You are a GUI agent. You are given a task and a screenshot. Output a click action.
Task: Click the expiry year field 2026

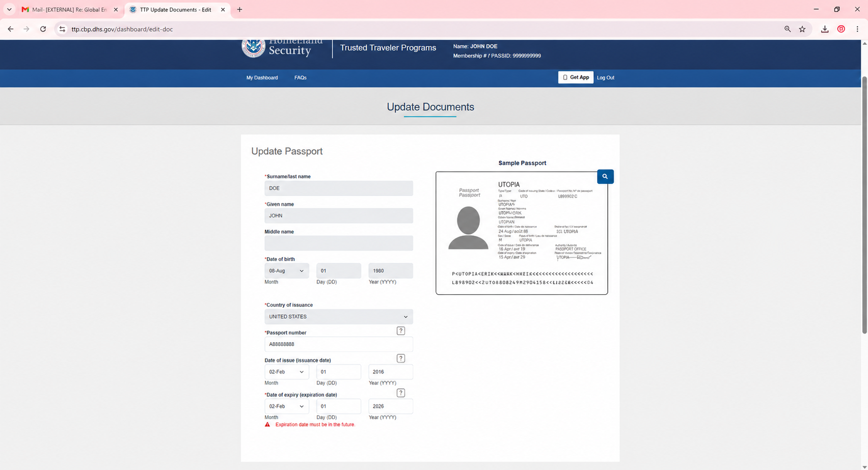click(x=391, y=406)
